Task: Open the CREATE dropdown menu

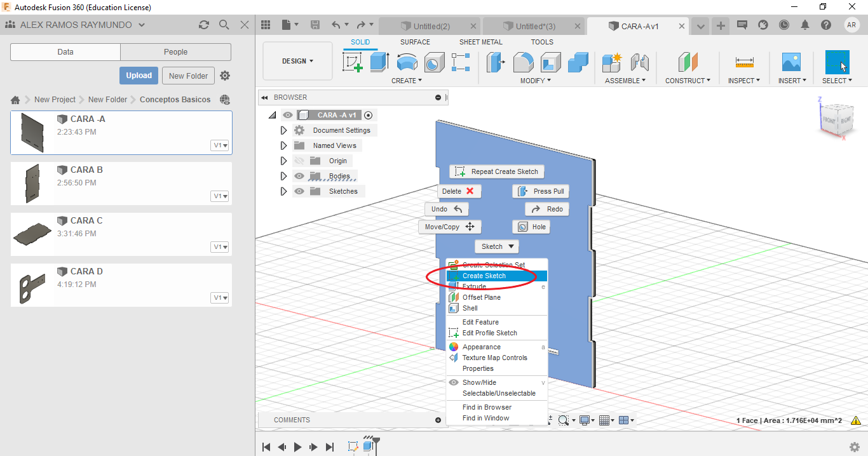Action: pyautogui.click(x=407, y=81)
